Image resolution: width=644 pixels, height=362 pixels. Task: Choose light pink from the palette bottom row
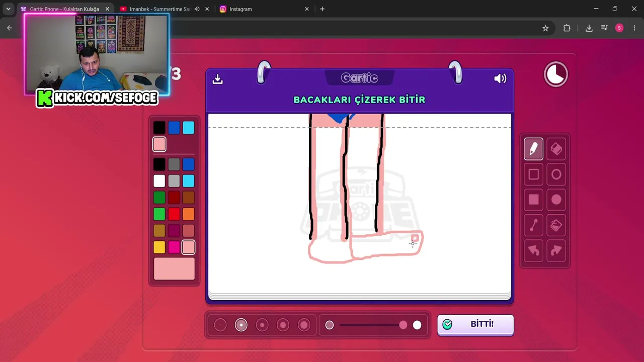[188, 247]
